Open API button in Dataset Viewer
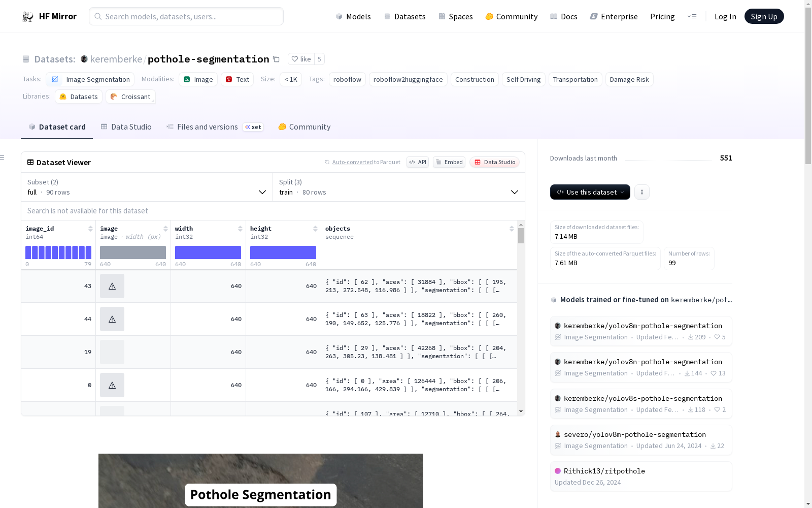The image size is (812, 508). (418, 162)
